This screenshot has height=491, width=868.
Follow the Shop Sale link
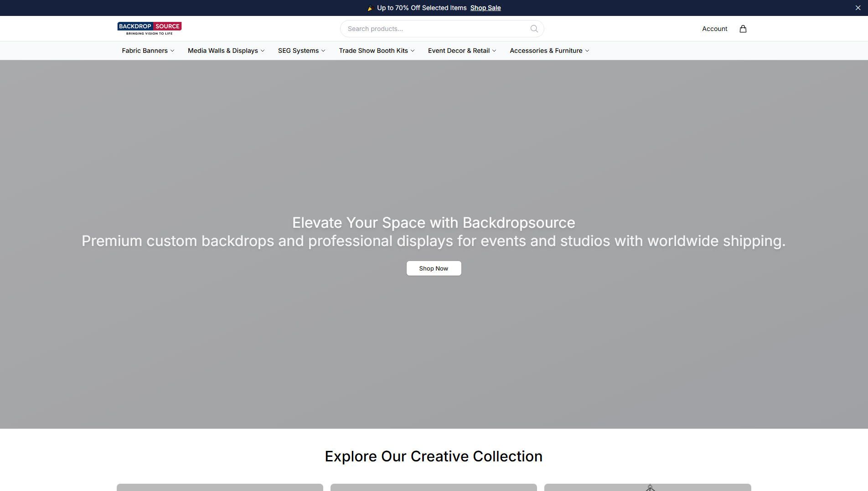coord(486,8)
